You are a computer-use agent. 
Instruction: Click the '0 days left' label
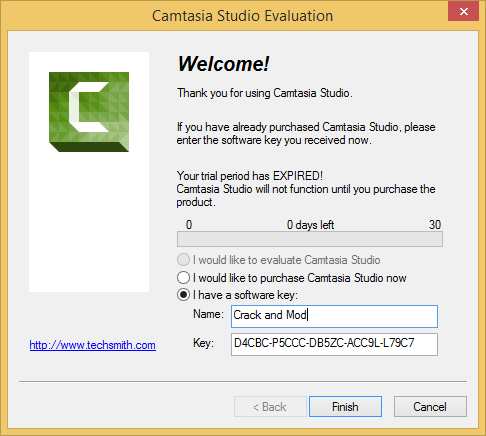pos(310,225)
